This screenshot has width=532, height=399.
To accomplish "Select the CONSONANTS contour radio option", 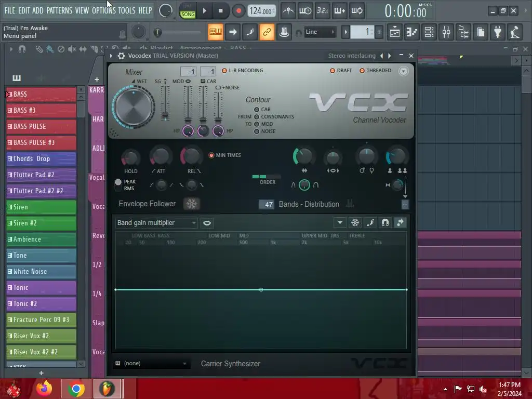I will click(257, 117).
